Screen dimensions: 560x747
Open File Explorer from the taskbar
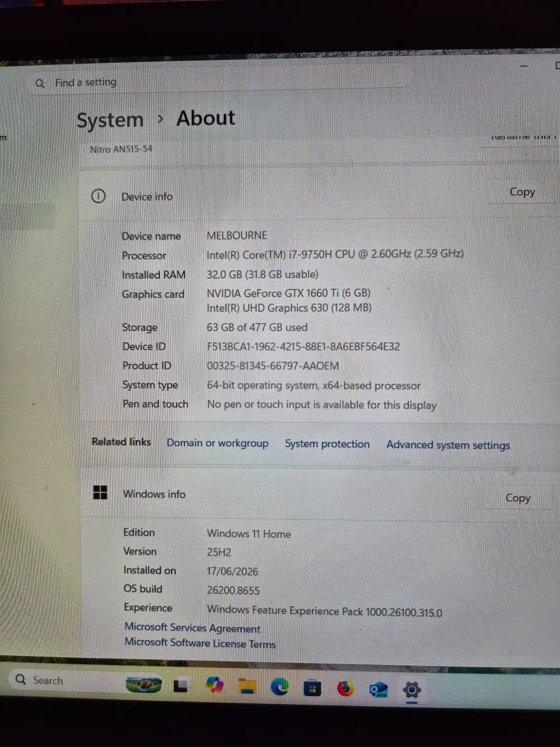point(247,686)
